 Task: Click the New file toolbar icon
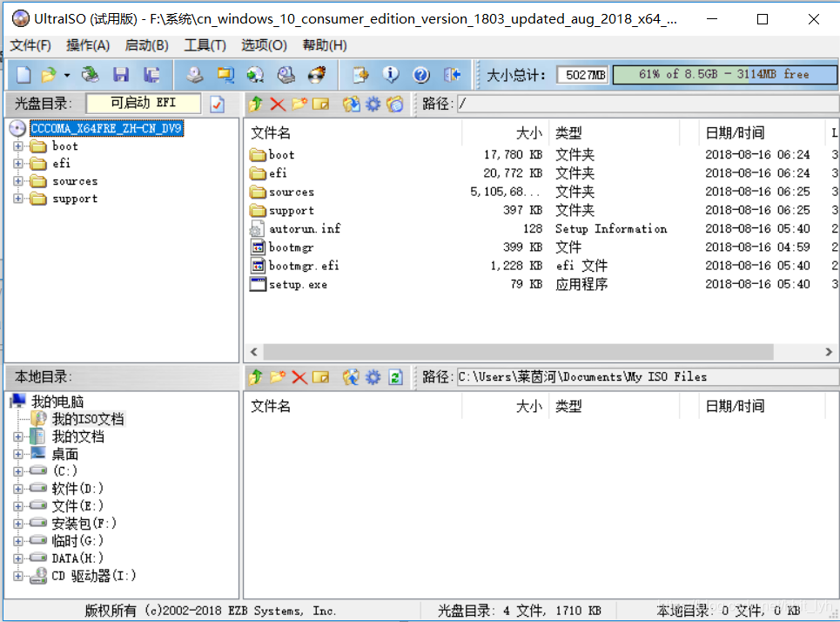23,75
